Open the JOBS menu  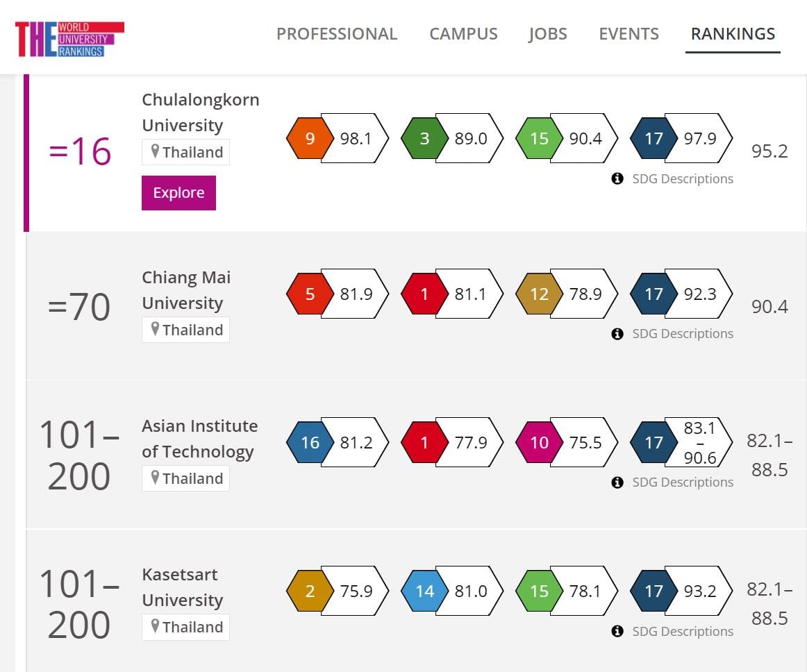[x=547, y=34]
